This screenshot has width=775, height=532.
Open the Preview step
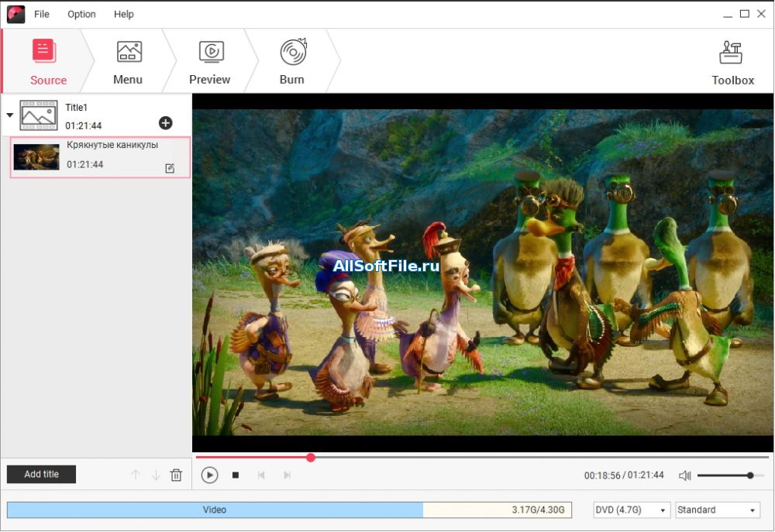click(x=210, y=61)
